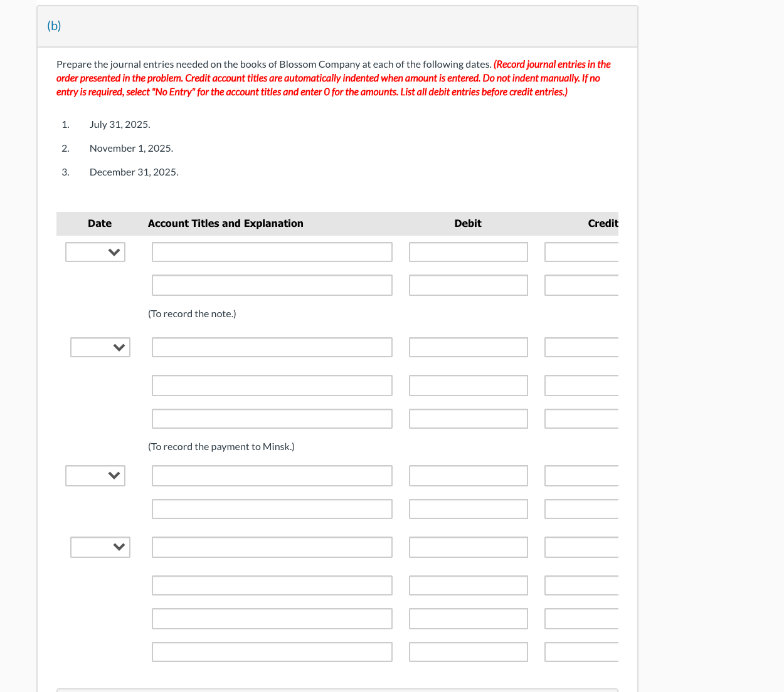Click the Credit column header
784x692 pixels.
tap(602, 223)
